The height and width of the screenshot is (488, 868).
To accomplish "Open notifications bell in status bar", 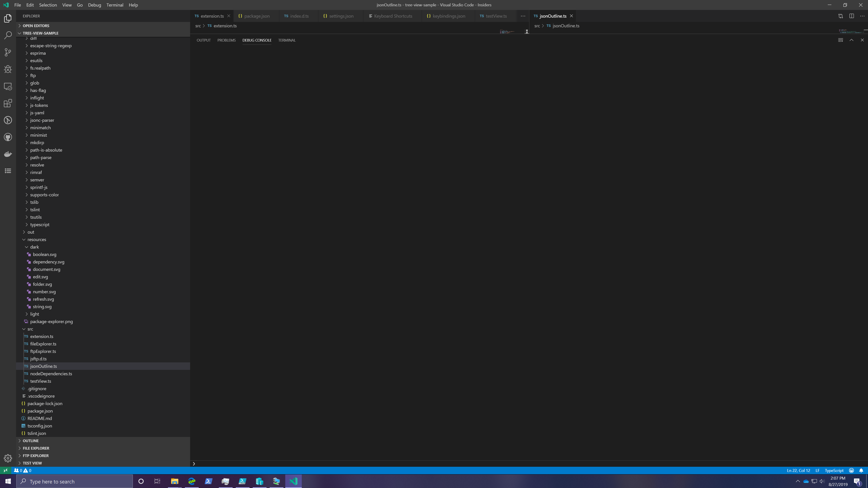I will 861,470.
